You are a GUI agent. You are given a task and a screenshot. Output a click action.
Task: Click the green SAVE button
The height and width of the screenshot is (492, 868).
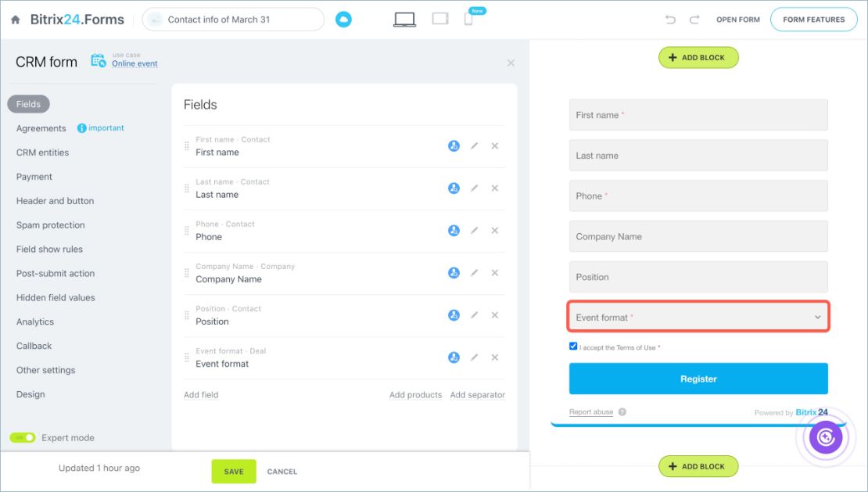(234, 472)
